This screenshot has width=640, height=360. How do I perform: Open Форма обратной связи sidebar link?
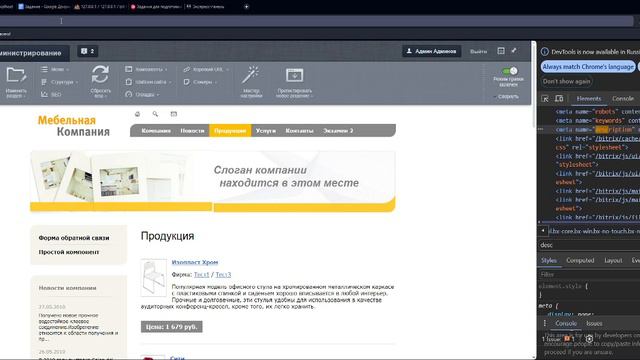coord(74,238)
